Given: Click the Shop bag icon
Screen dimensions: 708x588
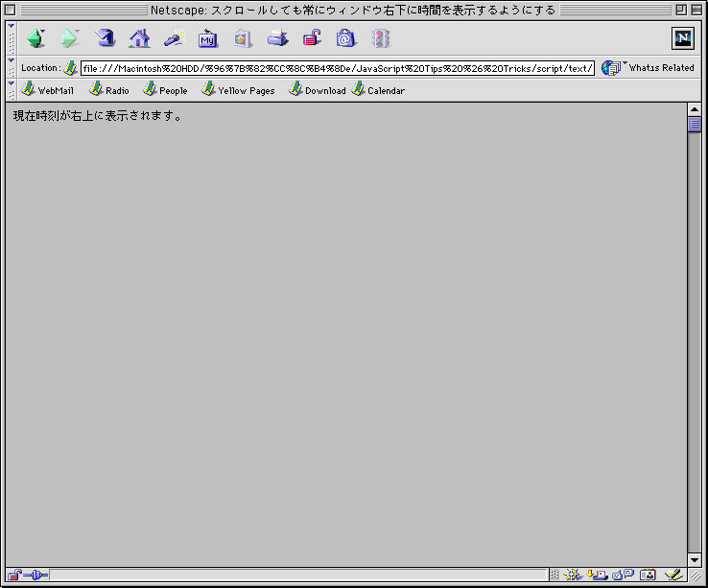Looking at the screenshot, I should 346,38.
